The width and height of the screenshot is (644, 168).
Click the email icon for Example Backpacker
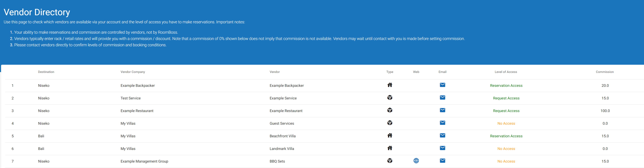pyautogui.click(x=442, y=85)
